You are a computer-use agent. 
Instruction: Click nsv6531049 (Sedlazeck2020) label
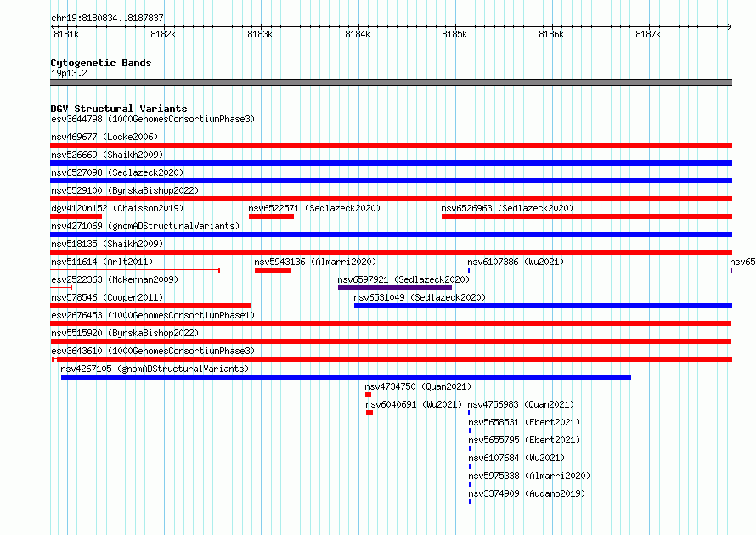pyautogui.click(x=420, y=297)
